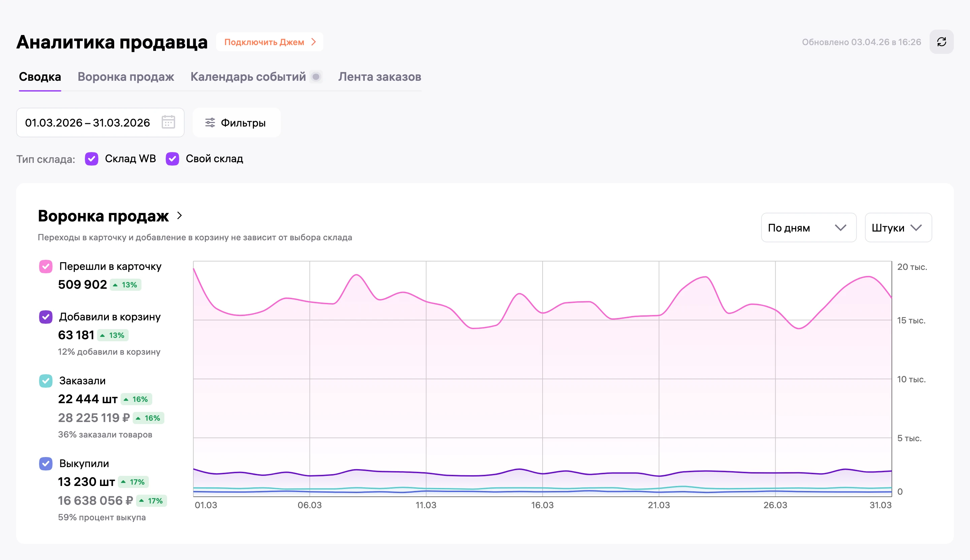Click the Аналитика продавца page title
Viewport: 970px width, 560px height.
[x=112, y=42]
